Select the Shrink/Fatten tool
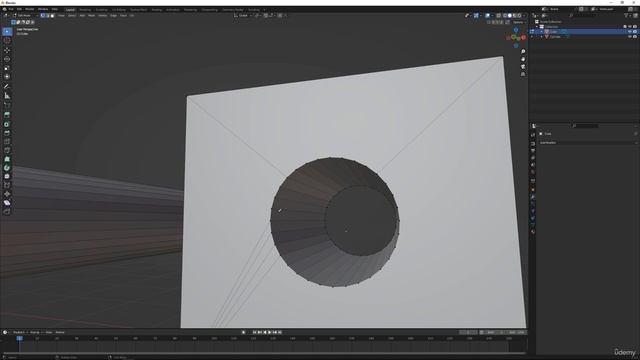This screenshot has height=360, width=640. [7, 194]
